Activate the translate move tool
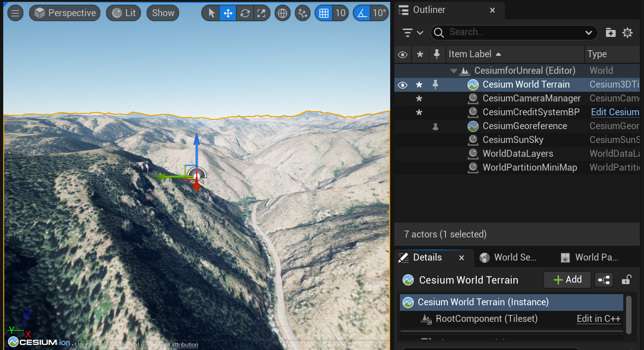The width and height of the screenshot is (644, 350). click(x=228, y=13)
